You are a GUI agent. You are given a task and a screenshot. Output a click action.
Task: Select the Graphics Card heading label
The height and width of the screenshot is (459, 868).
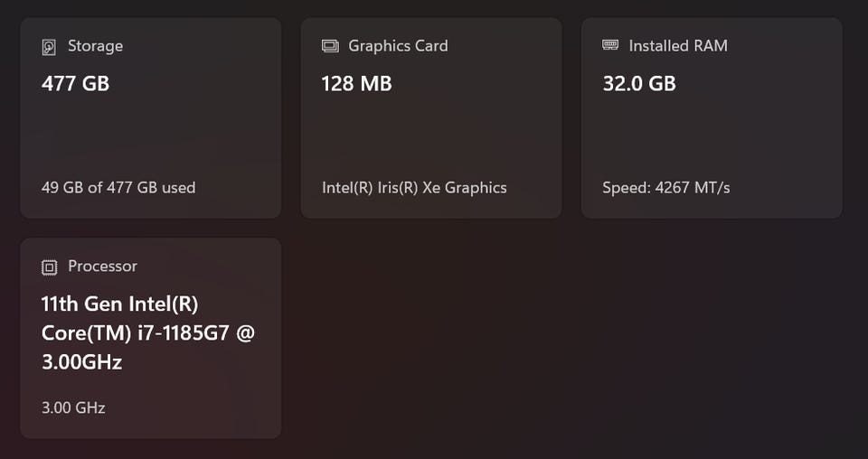pos(398,46)
